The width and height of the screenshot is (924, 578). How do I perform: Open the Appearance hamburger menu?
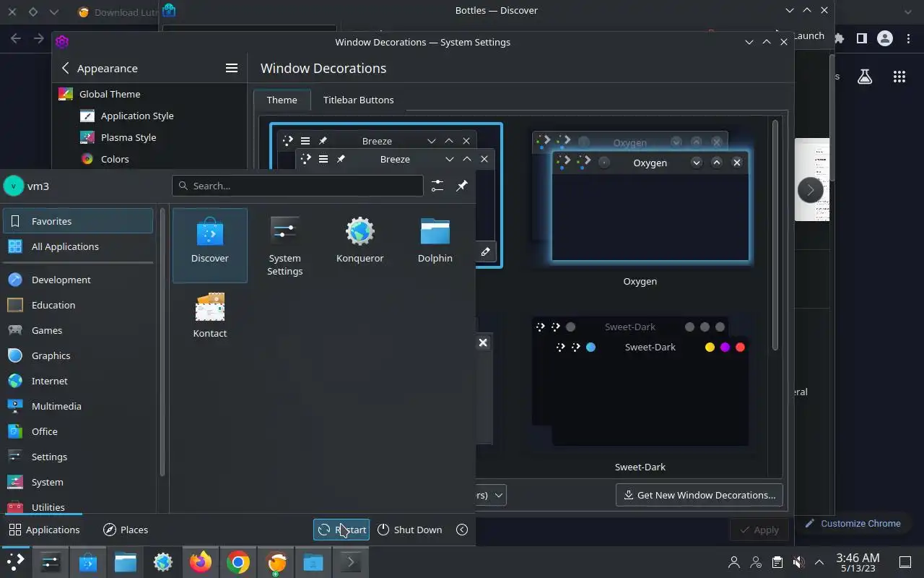232,68
